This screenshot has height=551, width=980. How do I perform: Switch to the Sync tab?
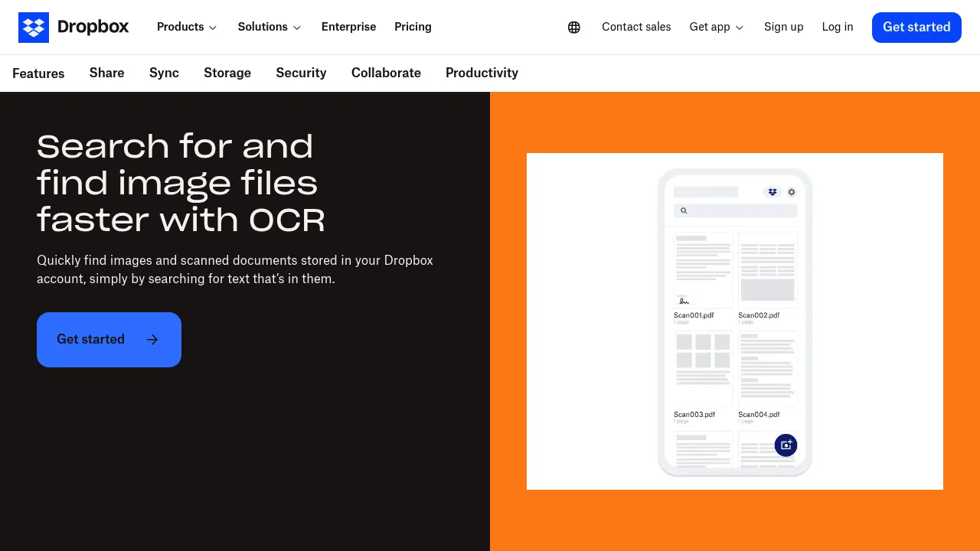(x=164, y=73)
